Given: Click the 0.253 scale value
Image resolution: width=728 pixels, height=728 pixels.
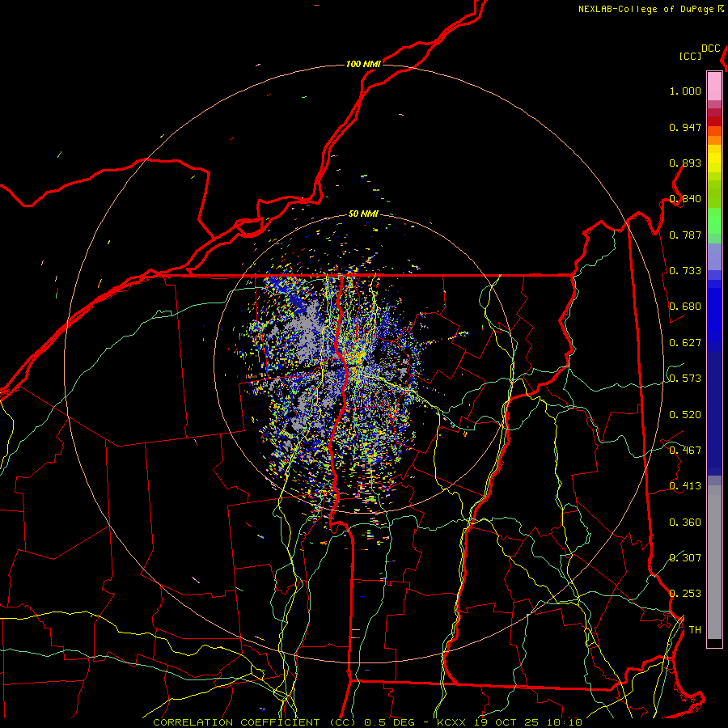Looking at the screenshot, I should 685,594.
